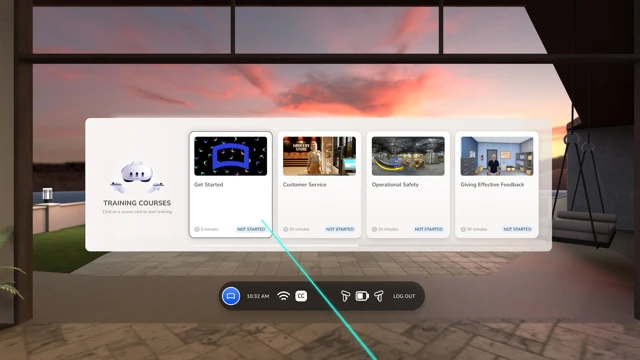The image size is (640, 360).
Task: Select the Customer Service course title
Action: point(304,184)
